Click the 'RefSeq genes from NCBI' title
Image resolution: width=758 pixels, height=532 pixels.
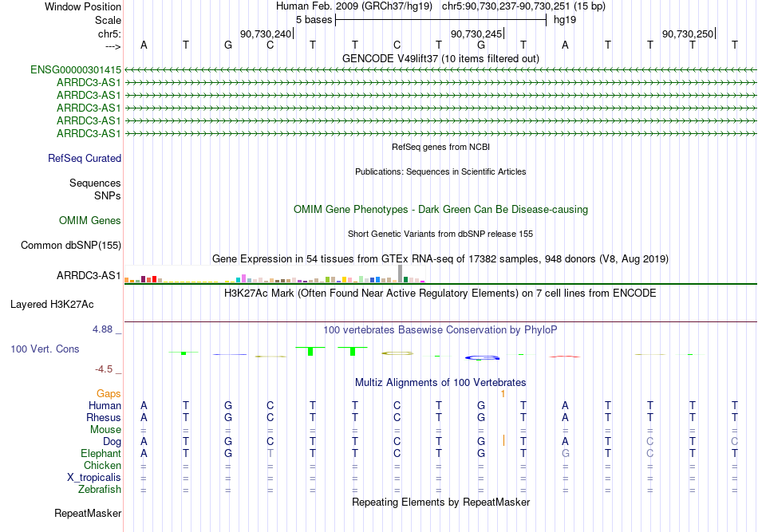(x=440, y=147)
